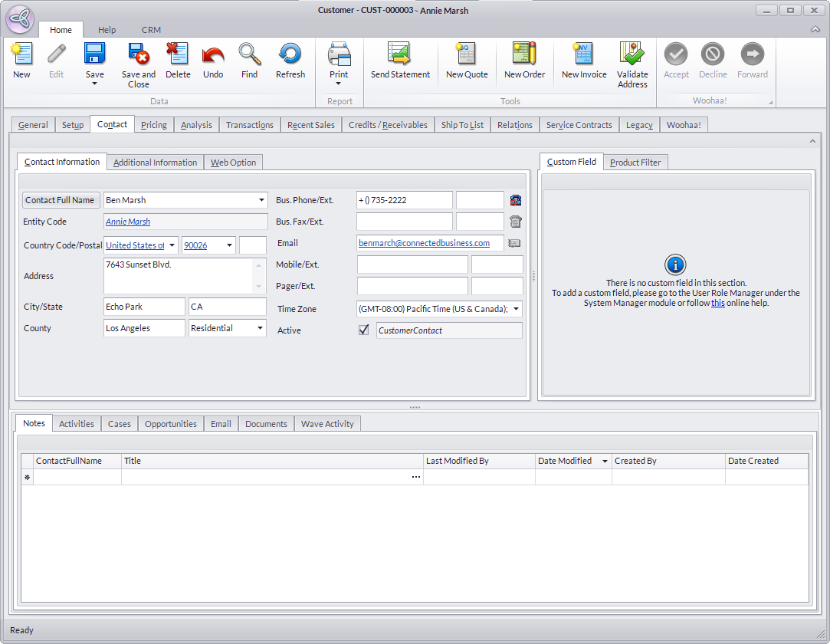
Task: Click the Save and Close icon
Action: coord(139,54)
